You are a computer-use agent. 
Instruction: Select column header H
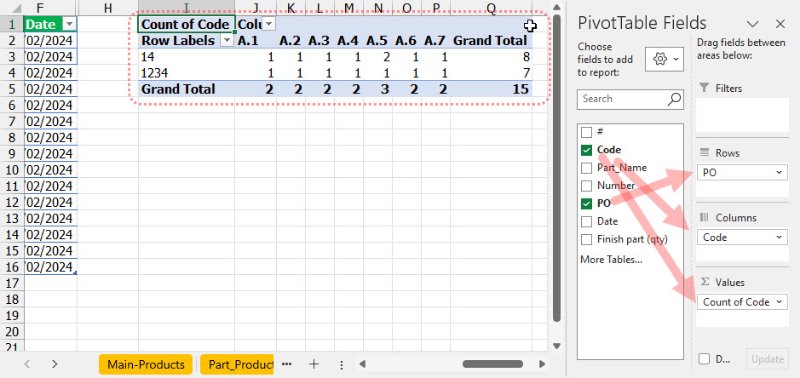[108, 7]
